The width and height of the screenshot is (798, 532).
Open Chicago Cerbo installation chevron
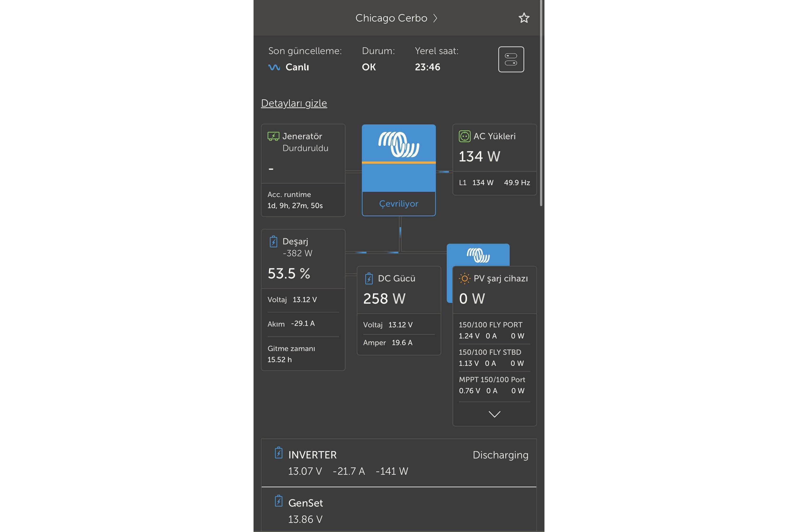pyautogui.click(x=435, y=18)
